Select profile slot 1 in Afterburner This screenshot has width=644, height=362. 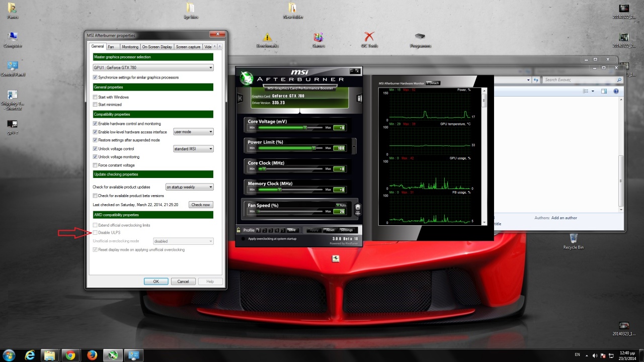(259, 230)
